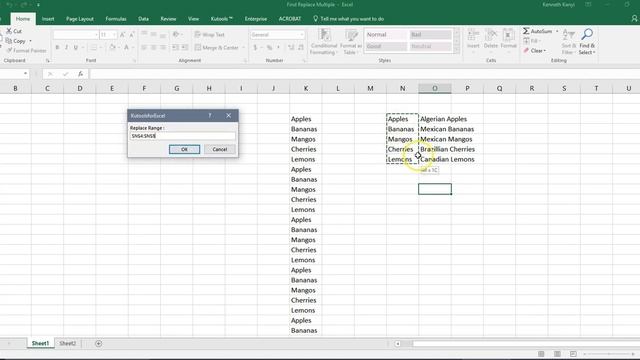Image resolution: width=640 pixels, height=360 pixels.
Task: Click Merge & Center
Action: 217,48
